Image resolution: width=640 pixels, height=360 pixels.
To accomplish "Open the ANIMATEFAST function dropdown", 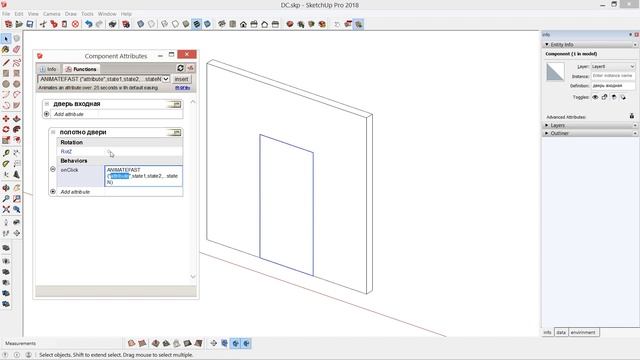I will 166,79.
